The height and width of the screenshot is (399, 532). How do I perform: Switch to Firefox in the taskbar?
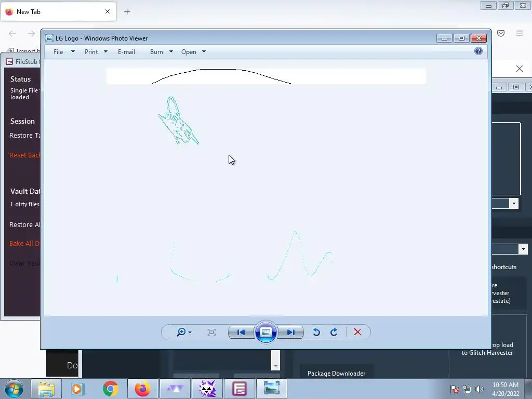[142, 389]
